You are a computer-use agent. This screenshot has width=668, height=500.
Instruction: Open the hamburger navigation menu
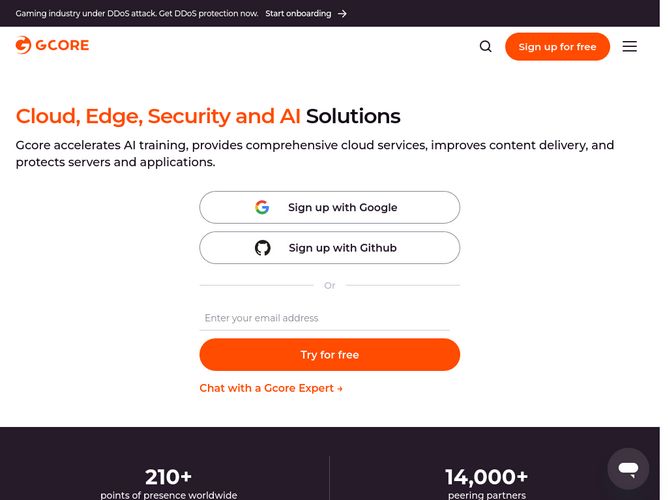629,46
